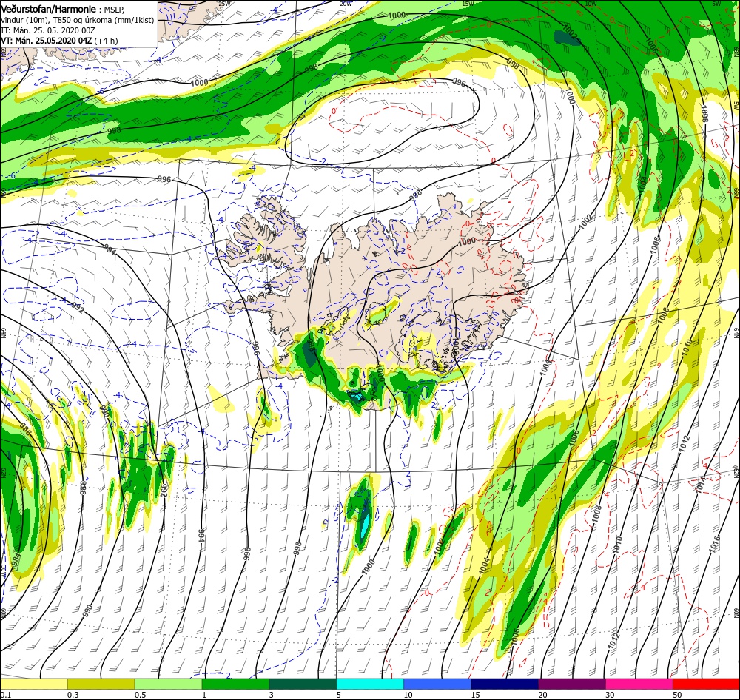The image size is (740, 700).
Task: Click the 'IT: Mán. 25. 05. 2020 00Z' line
Action: (x=48, y=30)
